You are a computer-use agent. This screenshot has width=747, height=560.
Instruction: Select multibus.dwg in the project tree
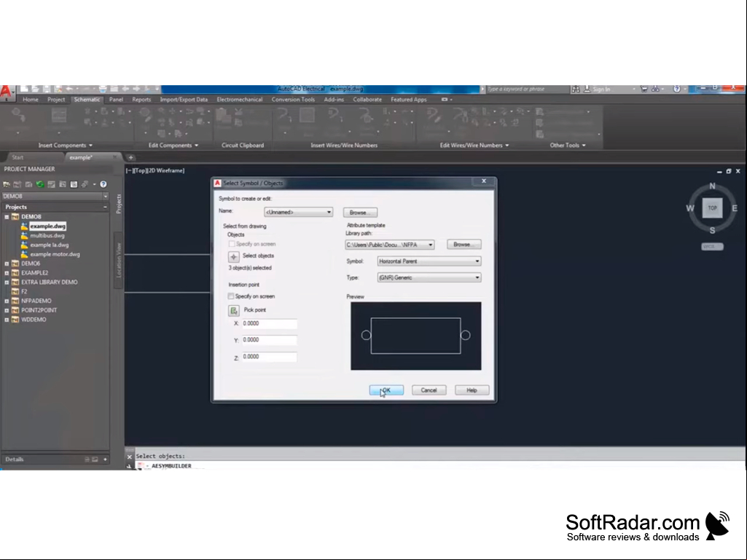(47, 236)
